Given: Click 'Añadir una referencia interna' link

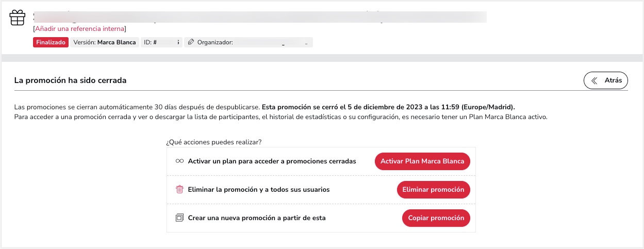Looking at the screenshot, I should pyautogui.click(x=79, y=29).
